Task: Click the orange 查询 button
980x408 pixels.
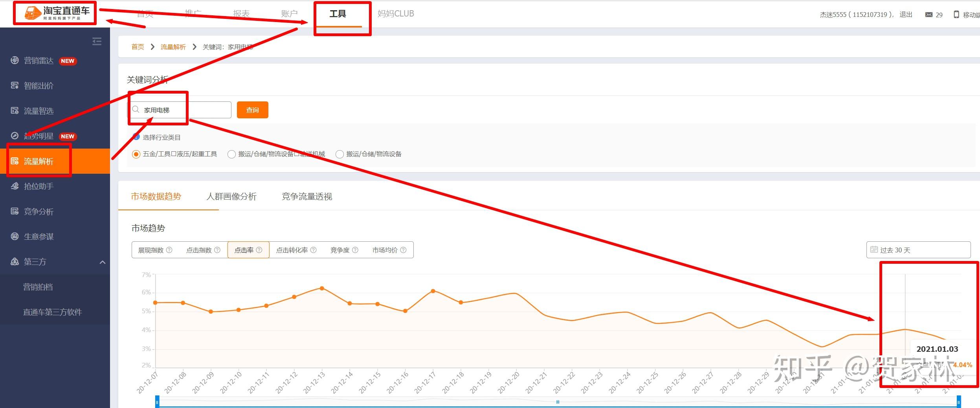Action: pos(253,110)
